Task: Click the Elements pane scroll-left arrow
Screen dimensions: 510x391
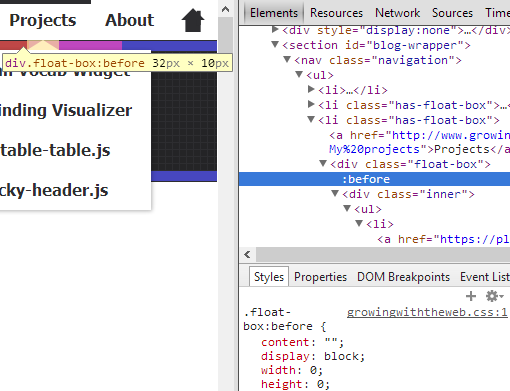Action: (x=247, y=255)
